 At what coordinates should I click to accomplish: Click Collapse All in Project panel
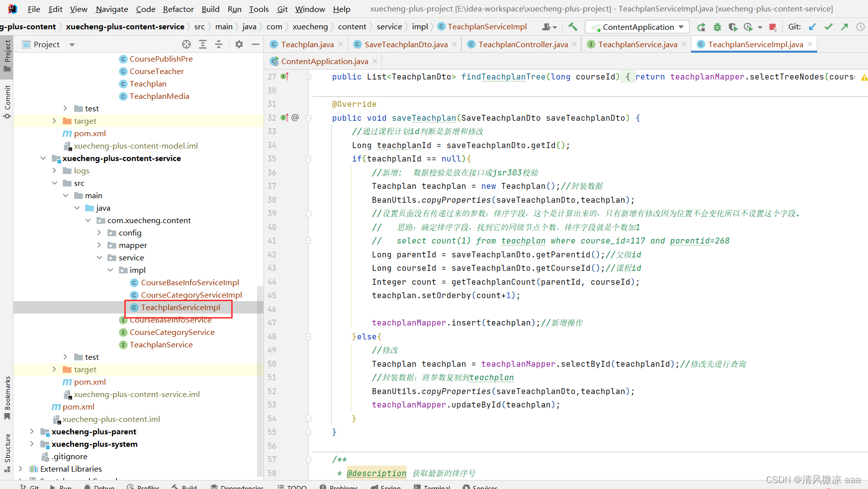[219, 44]
